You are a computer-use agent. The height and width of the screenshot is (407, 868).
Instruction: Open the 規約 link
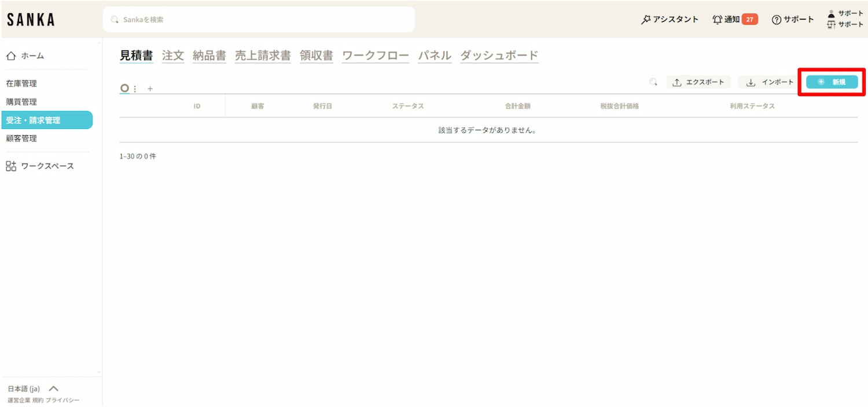click(x=38, y=400)
